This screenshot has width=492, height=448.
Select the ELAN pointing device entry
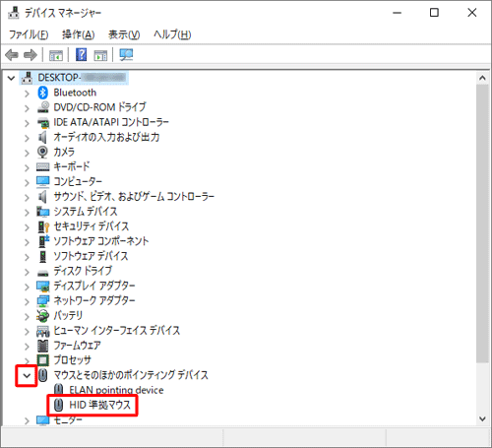pos(116,390)
